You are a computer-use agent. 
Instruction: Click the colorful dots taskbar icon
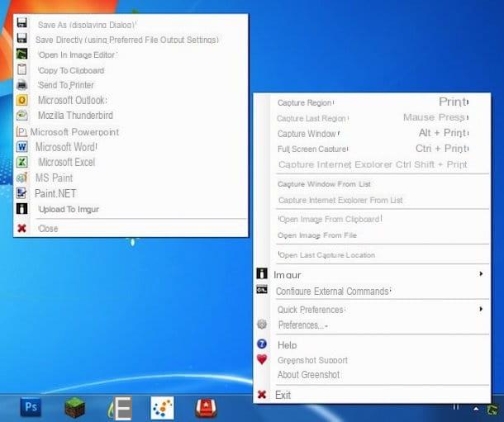coord(162,408)
